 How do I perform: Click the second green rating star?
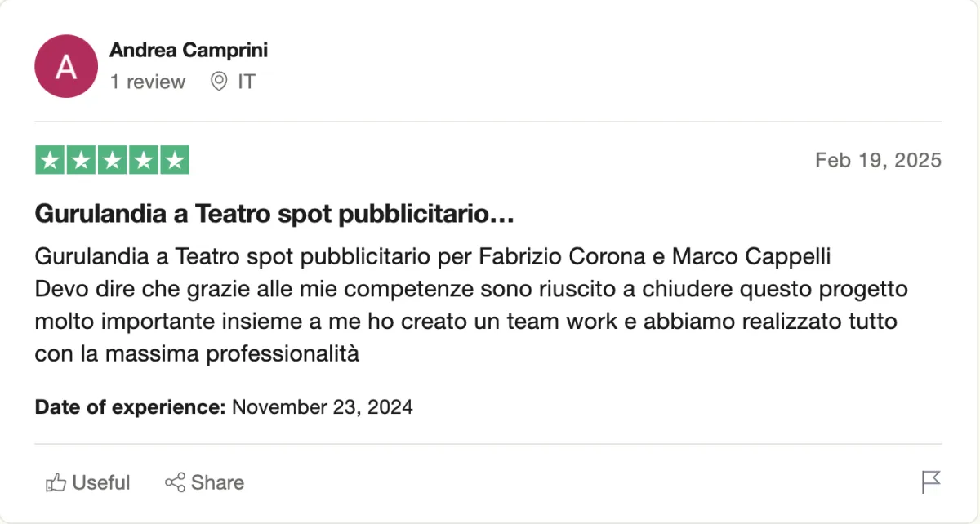[x=81, y=160]
